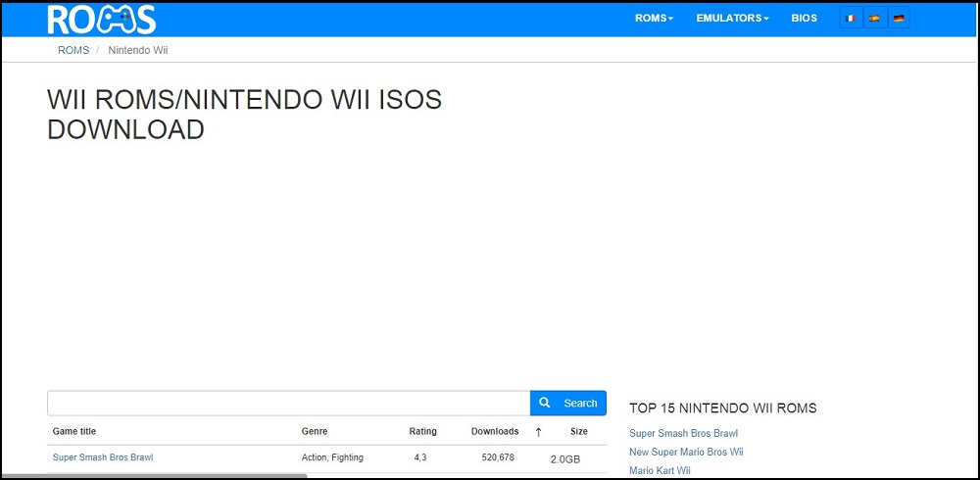This screenshot has height=480, width=980.
Task: Open Super Smash Bros Brawl in Top 15 list
Action: (x=684, y=433)
